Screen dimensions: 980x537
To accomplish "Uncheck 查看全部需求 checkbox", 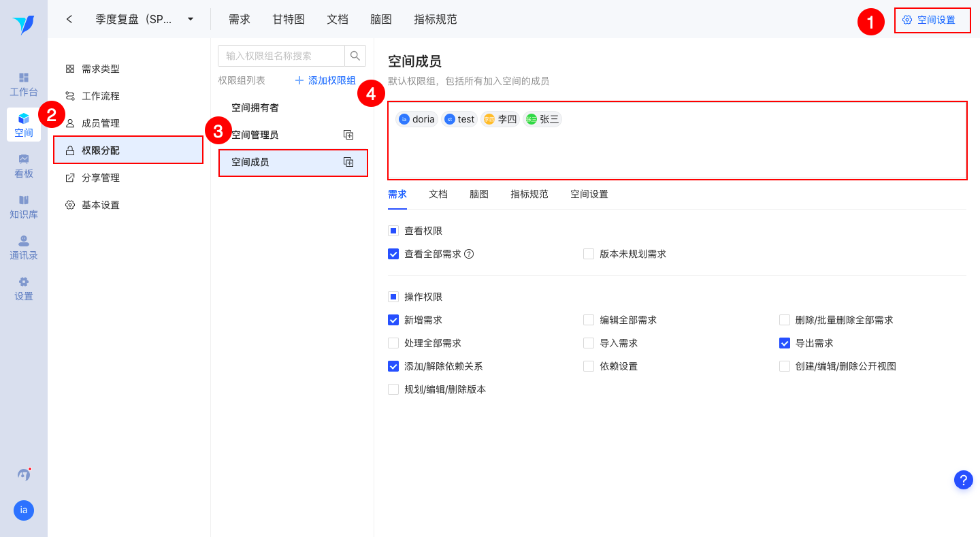I will pos(393,254).
